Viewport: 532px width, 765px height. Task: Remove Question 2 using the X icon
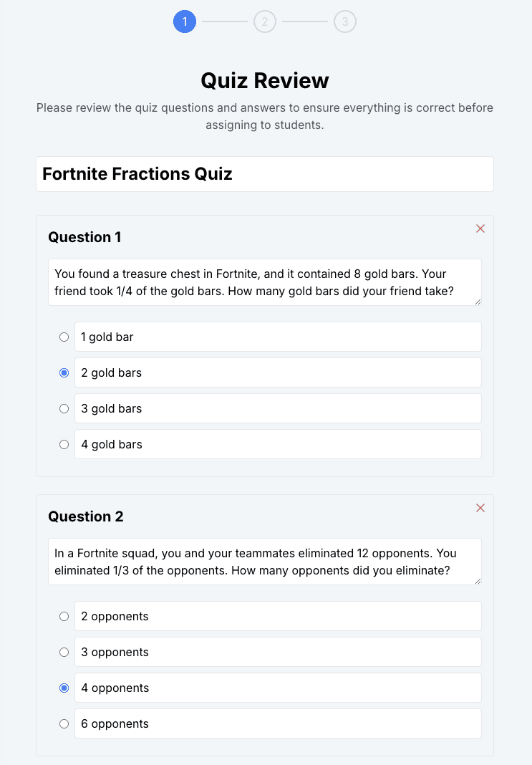pos(480,508)
